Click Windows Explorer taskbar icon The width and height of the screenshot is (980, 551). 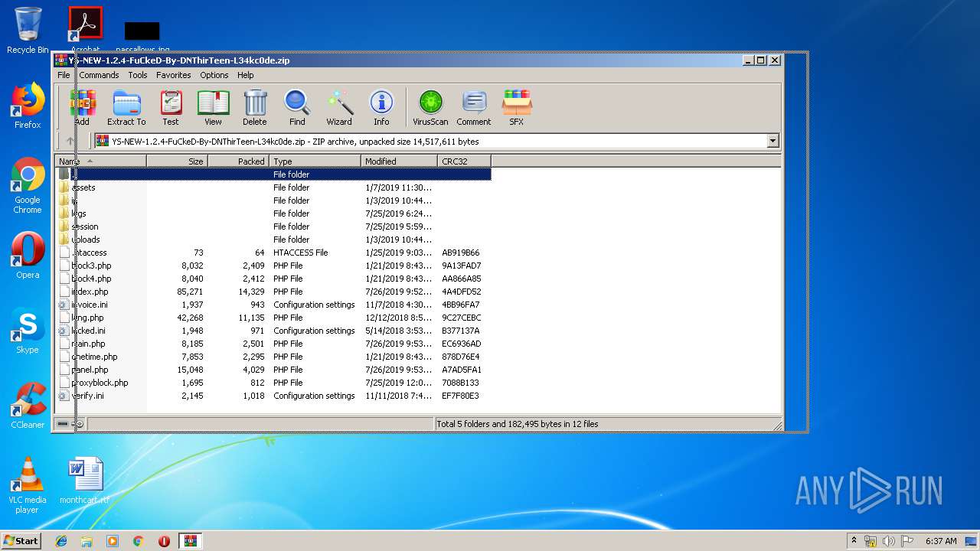coord(87,541)
